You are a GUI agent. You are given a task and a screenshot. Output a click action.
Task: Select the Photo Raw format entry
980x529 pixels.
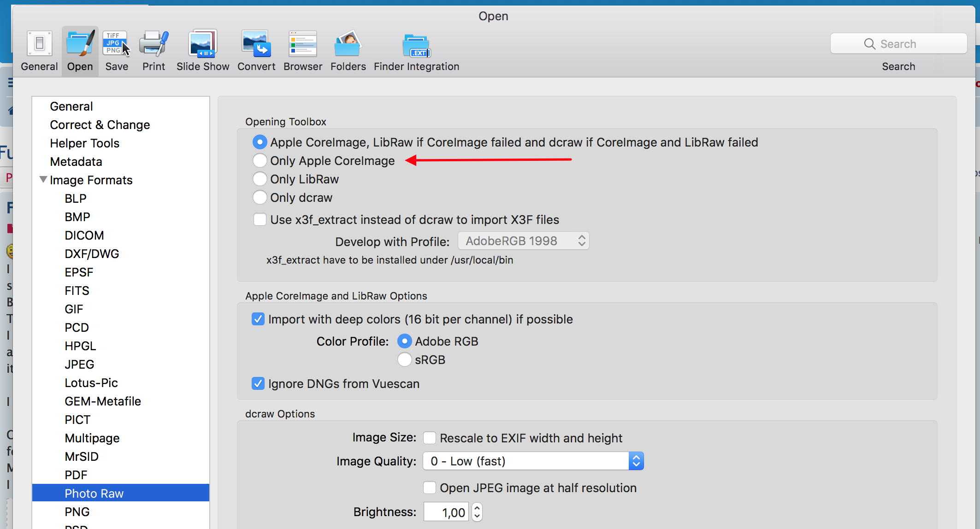coord(121,493)
